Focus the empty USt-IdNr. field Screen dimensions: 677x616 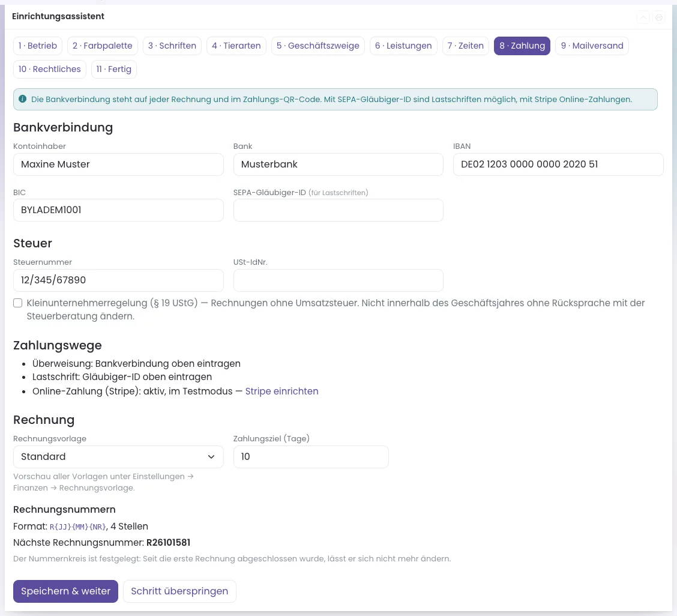tap(338, 280)
